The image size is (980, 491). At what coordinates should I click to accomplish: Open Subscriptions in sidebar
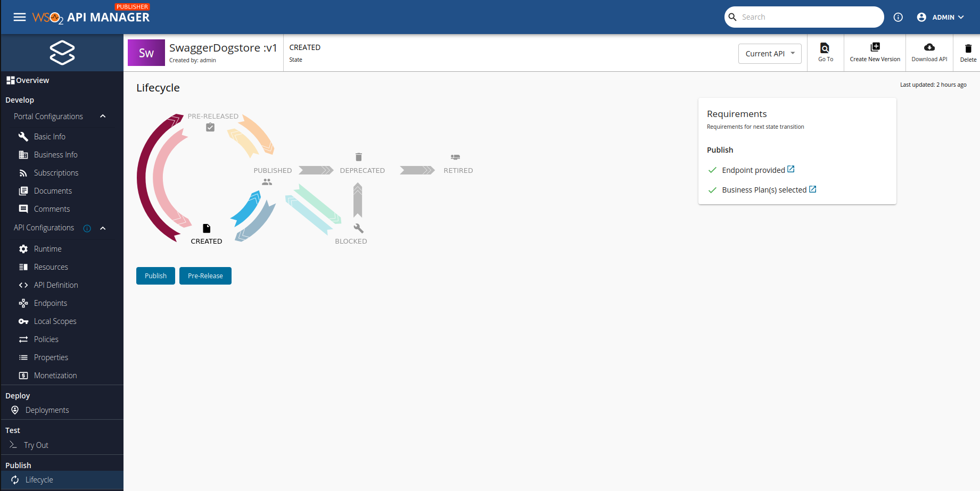point(56,173)
